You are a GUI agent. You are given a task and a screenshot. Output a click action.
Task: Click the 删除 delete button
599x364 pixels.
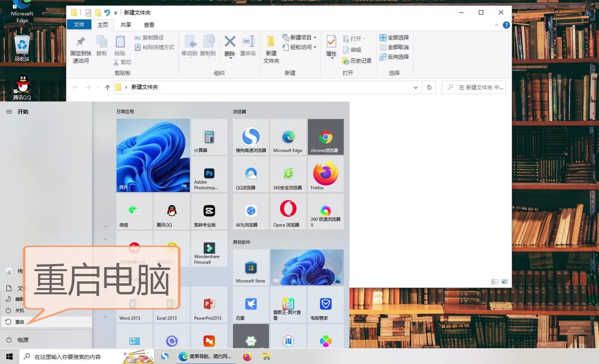[x=230, y=46]
